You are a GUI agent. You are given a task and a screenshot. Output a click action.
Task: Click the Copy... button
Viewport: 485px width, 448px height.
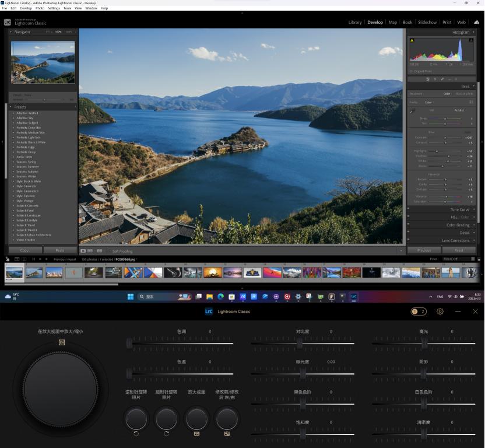click(25, 250)
